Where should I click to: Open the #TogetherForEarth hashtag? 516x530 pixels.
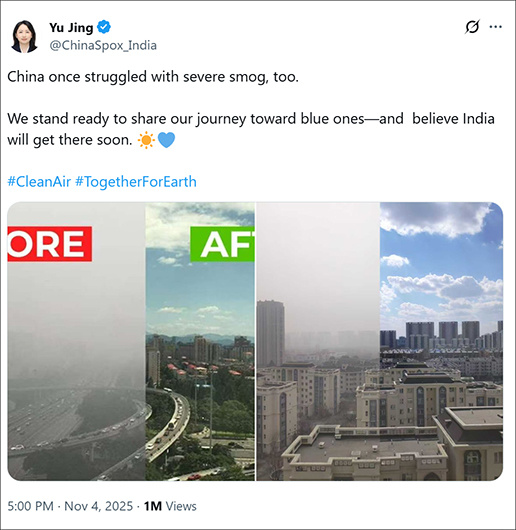(136, 182)
